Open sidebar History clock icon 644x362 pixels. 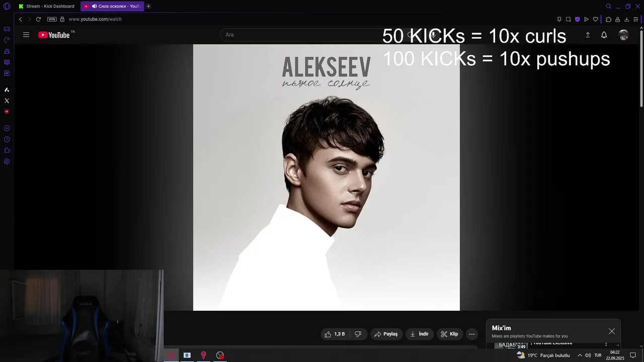pos(7,139)
